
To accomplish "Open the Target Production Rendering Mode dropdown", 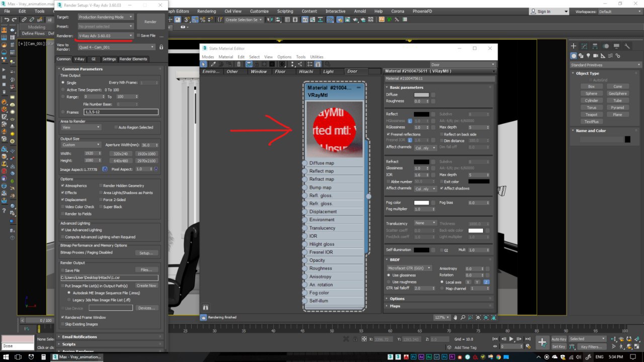I will (106, 17).
